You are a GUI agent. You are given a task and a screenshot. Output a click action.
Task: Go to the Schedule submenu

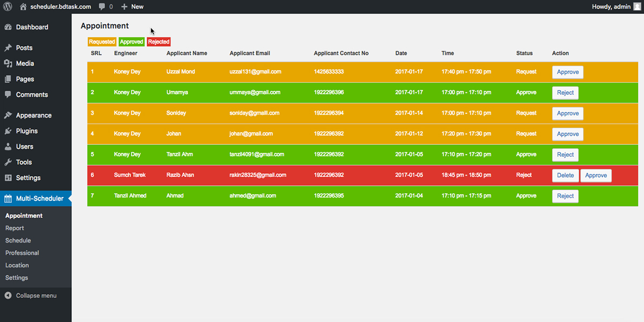pyautogui.click(x=18, y=240)
